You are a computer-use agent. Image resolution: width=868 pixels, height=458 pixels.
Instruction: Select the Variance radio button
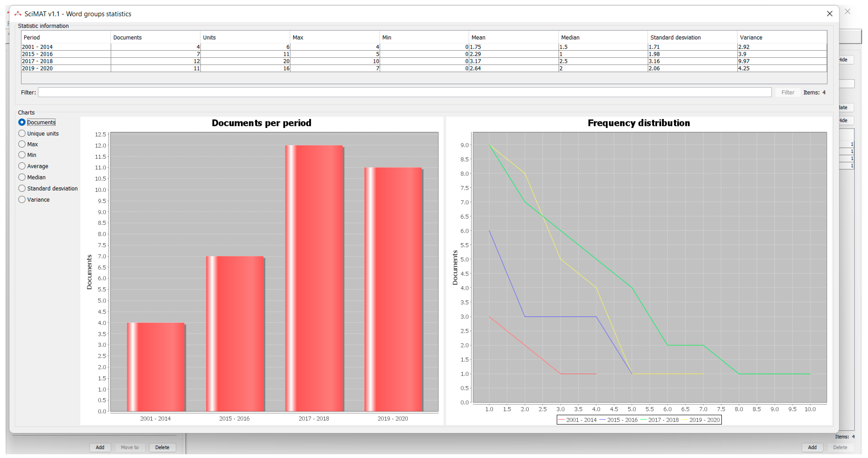(22, 200)
